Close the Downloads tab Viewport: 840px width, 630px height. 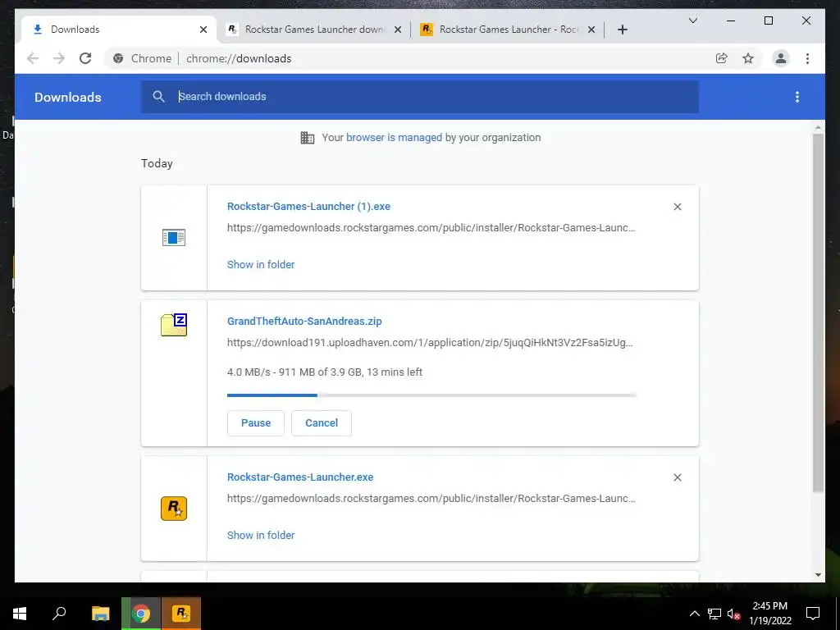tap(203, 30)
